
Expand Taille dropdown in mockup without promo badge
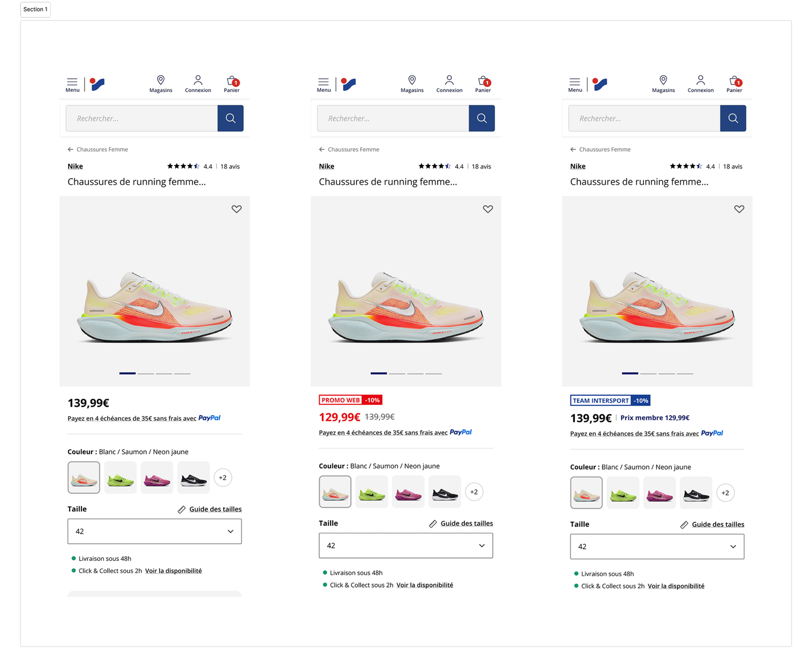[154, 531]
